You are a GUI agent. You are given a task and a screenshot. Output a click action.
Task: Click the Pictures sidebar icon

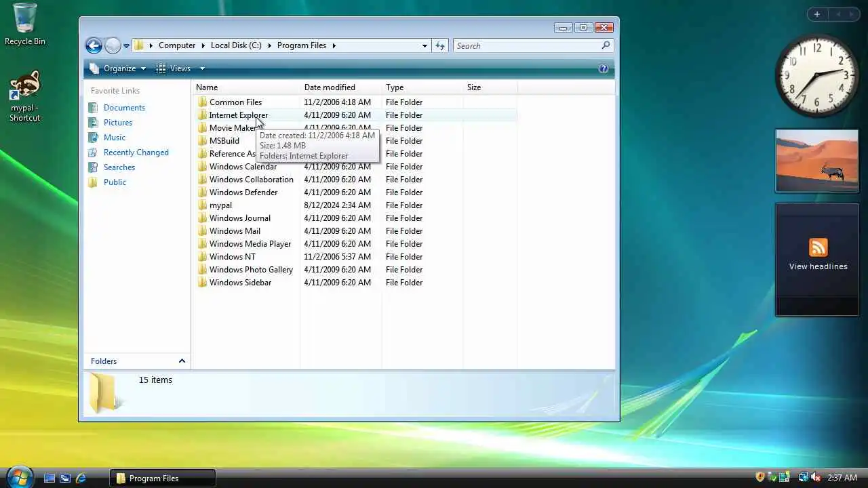click(x=93, y=123)
